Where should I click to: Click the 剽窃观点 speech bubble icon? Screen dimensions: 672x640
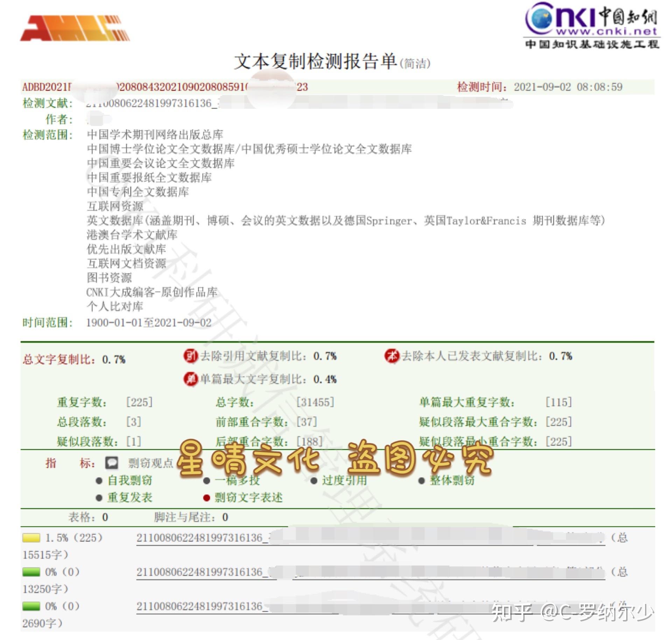click(x=112, y=463)
